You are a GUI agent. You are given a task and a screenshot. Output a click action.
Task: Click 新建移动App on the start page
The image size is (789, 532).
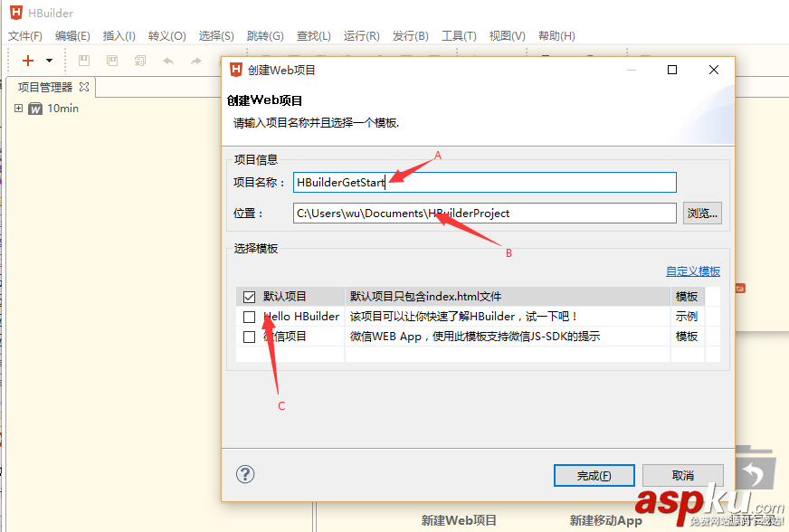pyautogui.click(x=606, y=520)
